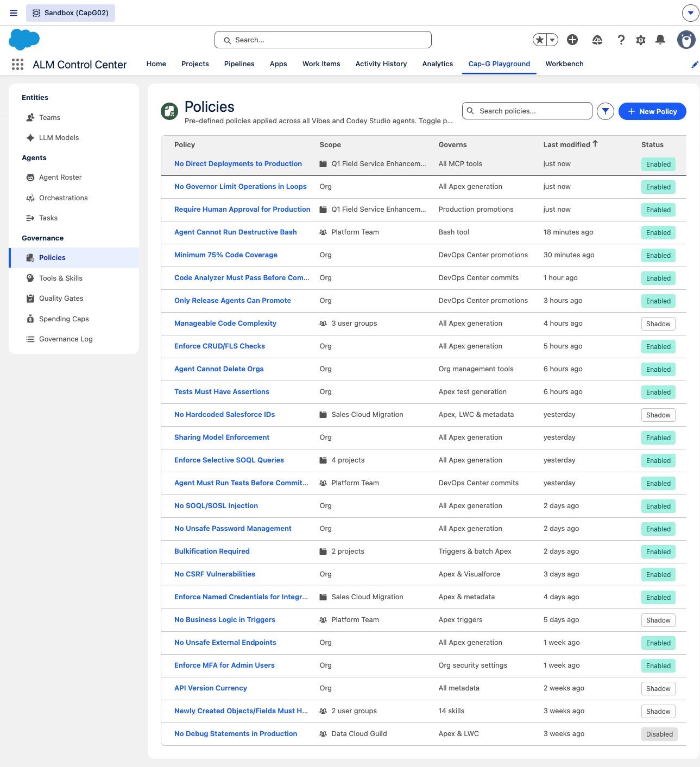700x767 pixels.
Task: Click Enabled status of Sharing Model Enforcement
Action: pos(658,438)
